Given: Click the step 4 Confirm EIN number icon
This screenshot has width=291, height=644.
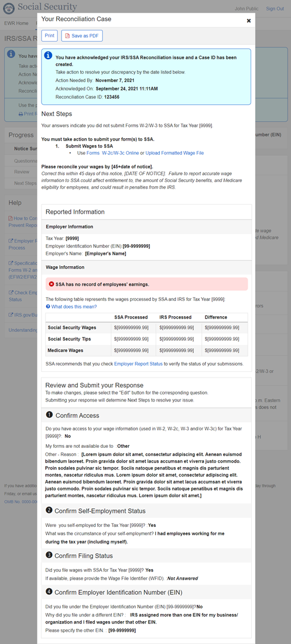Looking at the screenshot, I should point(49,592).
